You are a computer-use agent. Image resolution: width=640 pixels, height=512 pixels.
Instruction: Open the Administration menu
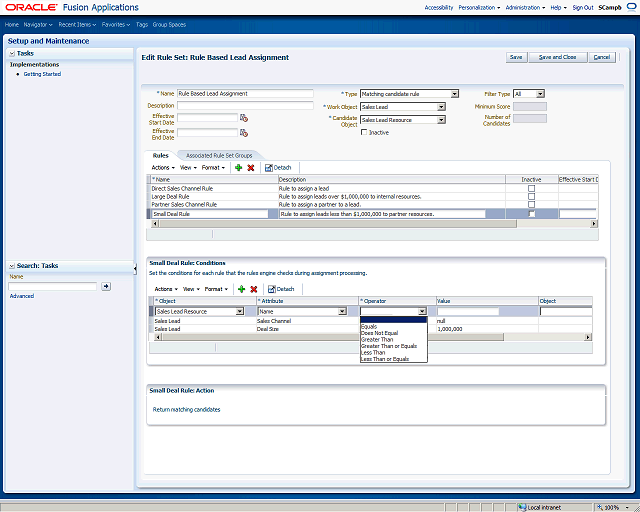(x=525, y=7)
